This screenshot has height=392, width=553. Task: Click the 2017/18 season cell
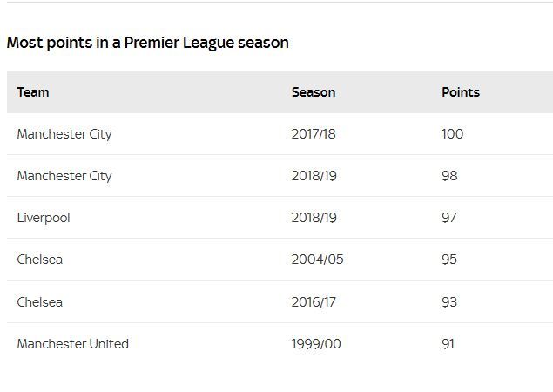[x=314, y=134]
